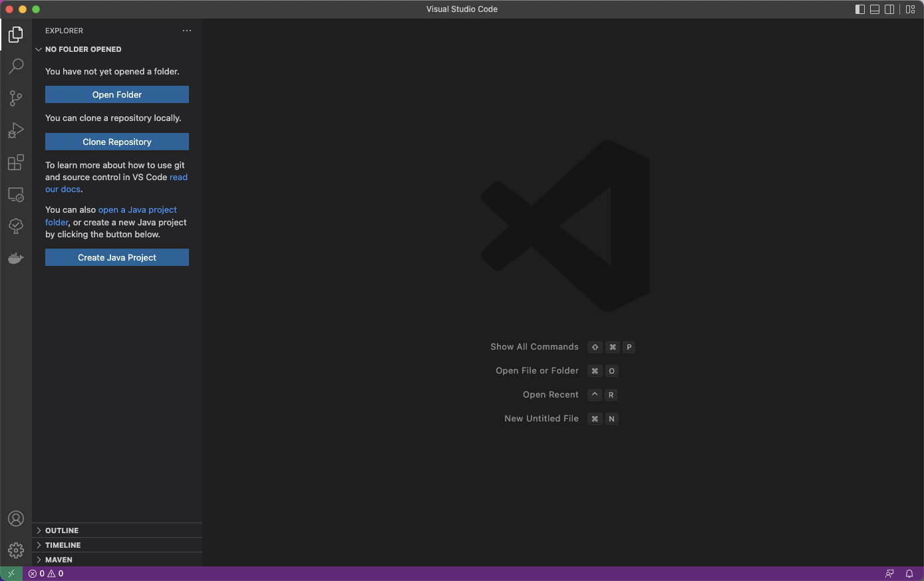Open Explorer views and more actions menu
Screen dimensions: 924x581
[x=187, y=31]
